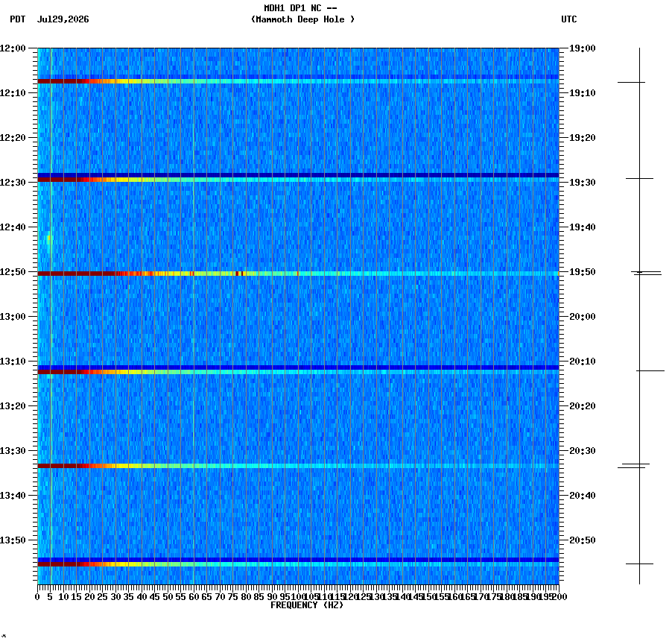Click the 20:10 UTC time label
The image size is (672, 644).
click(583, 362)
